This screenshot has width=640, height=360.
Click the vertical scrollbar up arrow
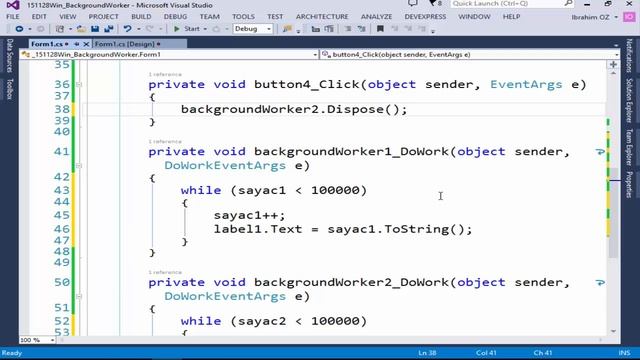613,73
